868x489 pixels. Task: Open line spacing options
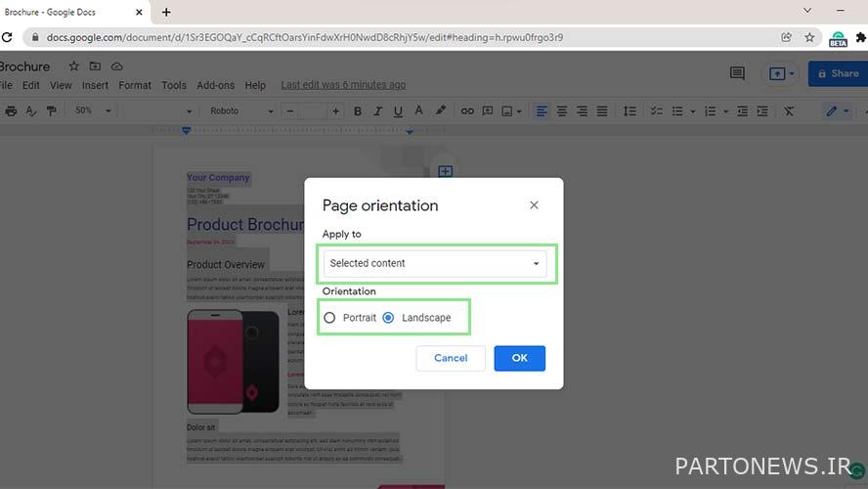tap(629, 111)
